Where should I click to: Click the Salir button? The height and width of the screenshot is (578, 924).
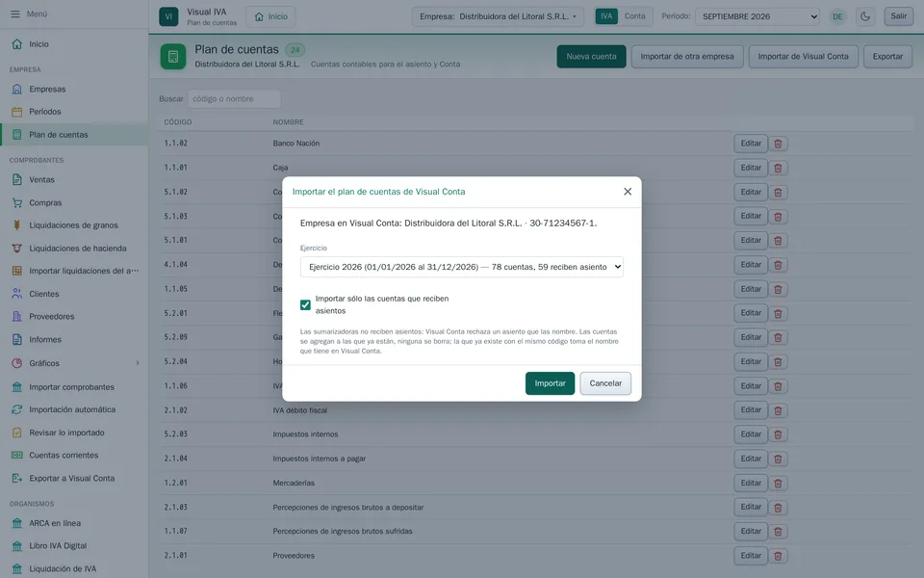tap(899, 16)
